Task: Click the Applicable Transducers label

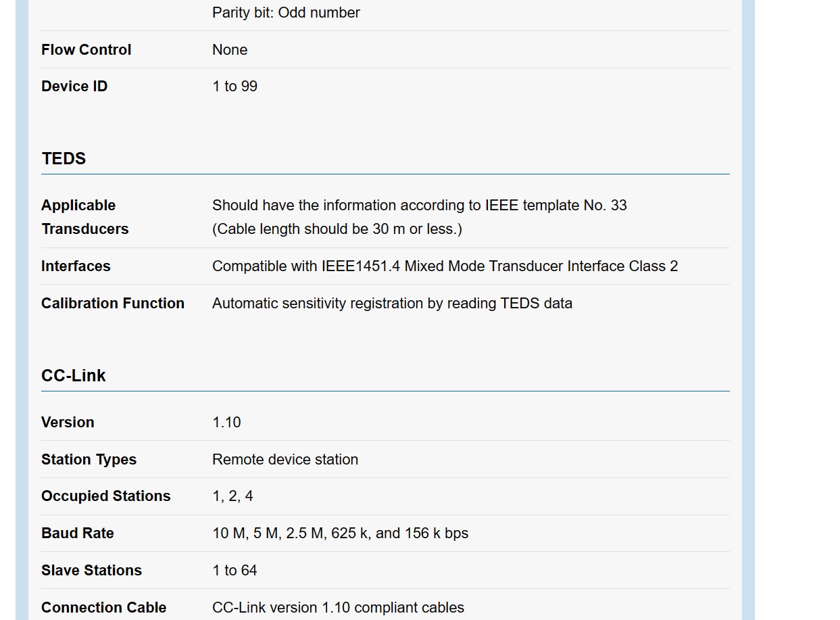Action: (x=84, y=217)
